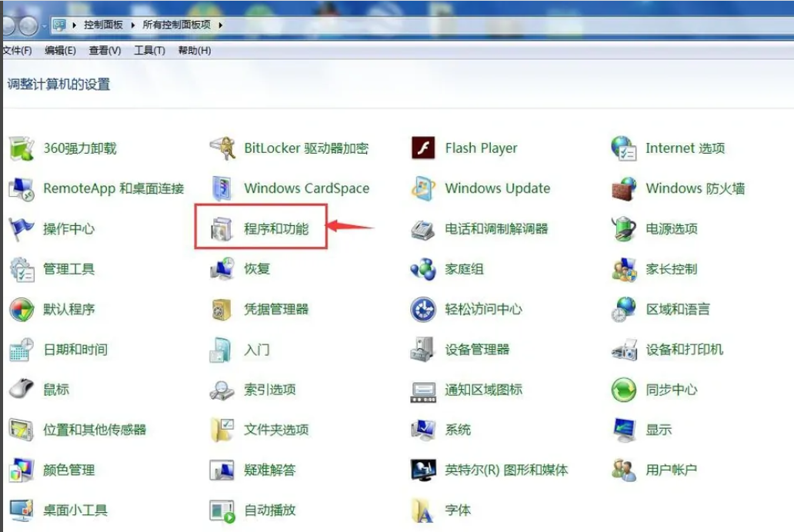Click the 360强力卸载 icon
This screenshot has width=794, height=532.
pyautogui.click(x=22, y=148)
